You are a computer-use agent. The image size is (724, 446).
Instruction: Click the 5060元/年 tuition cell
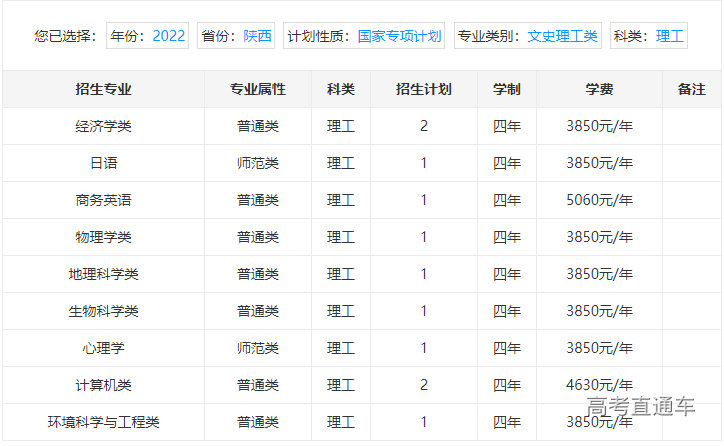point(599,200)
